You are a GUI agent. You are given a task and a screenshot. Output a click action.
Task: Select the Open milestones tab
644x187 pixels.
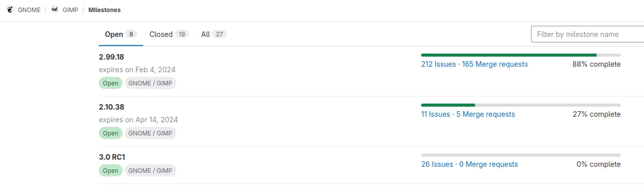coord(121,34)
